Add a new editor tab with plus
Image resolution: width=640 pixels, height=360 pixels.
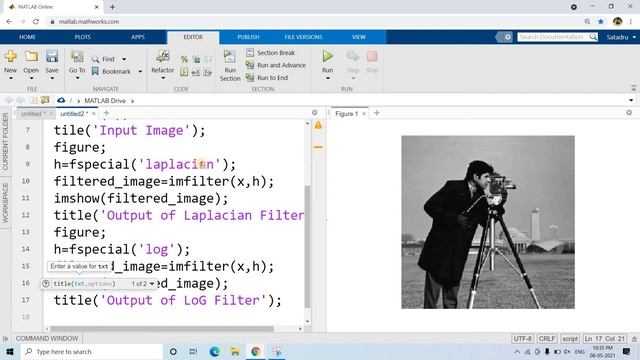pyautogui.click(x=107, y=113)
